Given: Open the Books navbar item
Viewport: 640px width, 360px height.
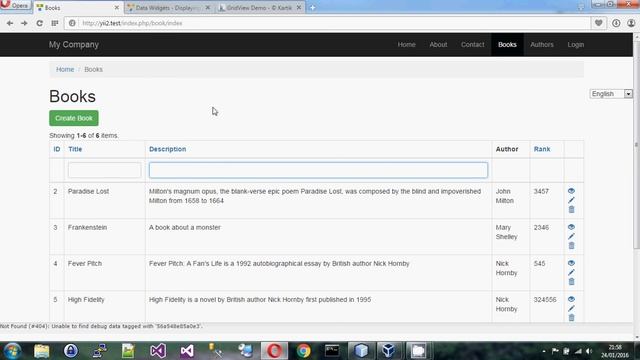Looking at the screenshot, I should tap(507, 44).
